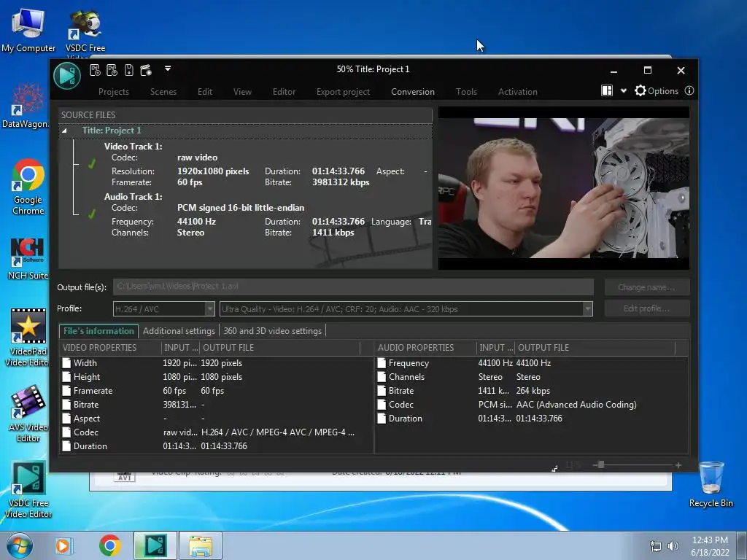This screenshot has width=747, height=560.
Task: Click the zoom slider handle at bottom
Action: (601, 464)
